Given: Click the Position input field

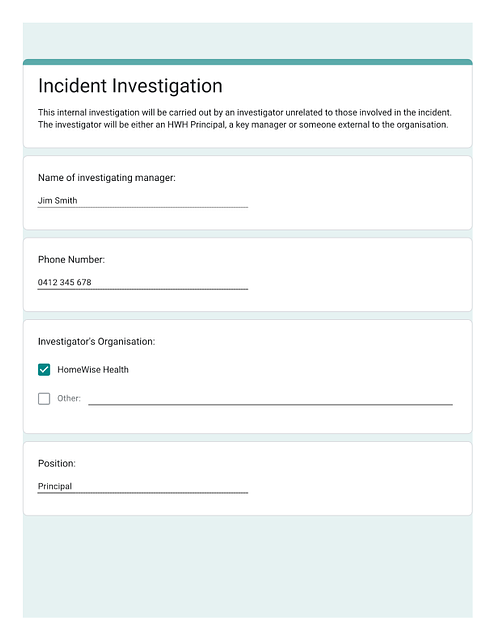Looking at the screenshot, I should point(142,486).
